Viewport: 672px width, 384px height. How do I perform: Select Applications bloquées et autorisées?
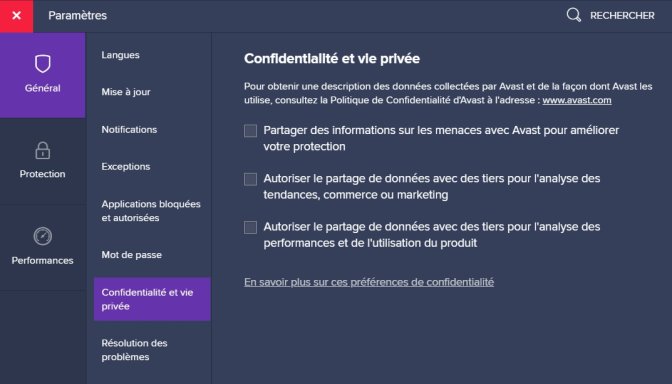pyautogui.click(x=151, y=210)
